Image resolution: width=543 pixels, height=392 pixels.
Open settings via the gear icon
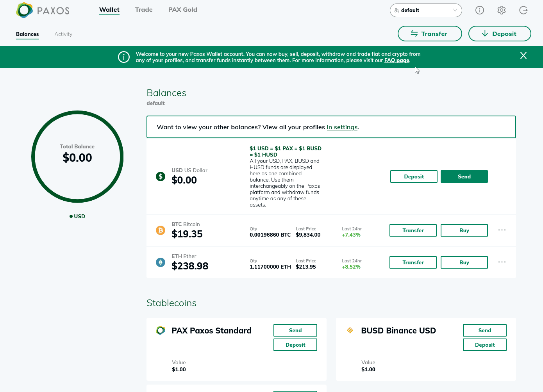pos(501,10)
